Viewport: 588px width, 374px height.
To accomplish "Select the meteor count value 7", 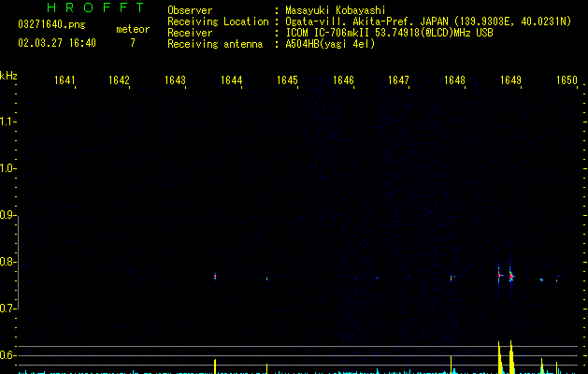I will (x=133, y=43).
